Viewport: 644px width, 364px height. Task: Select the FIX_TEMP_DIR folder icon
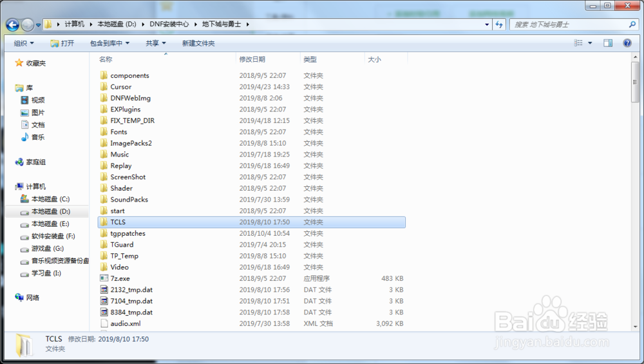104,120
